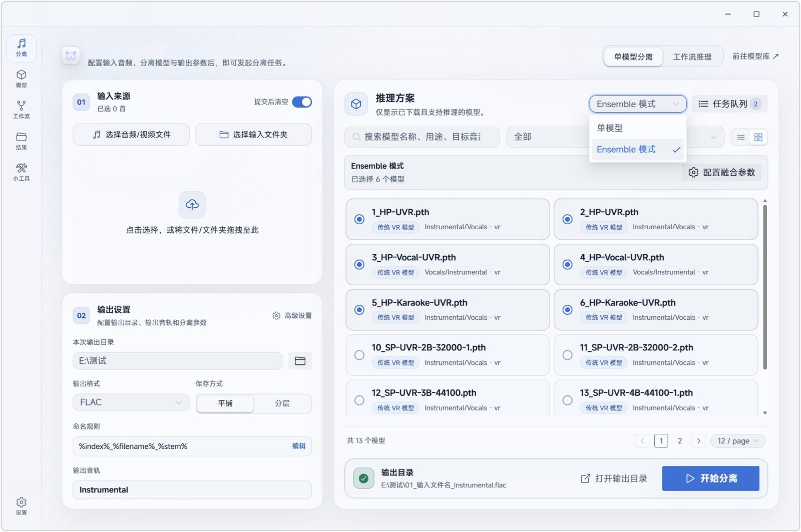Deselect model 2_HP-UVR.pth
Screen dimensions: 801x532
coord(567,219)
